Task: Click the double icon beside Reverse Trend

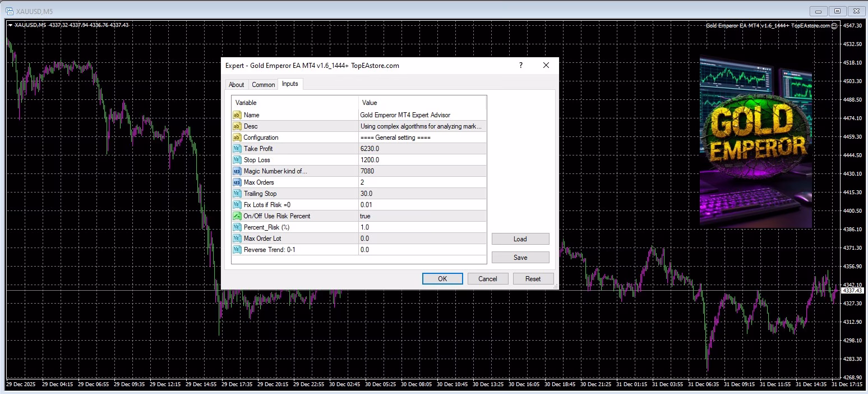Action: click(237, 250)
